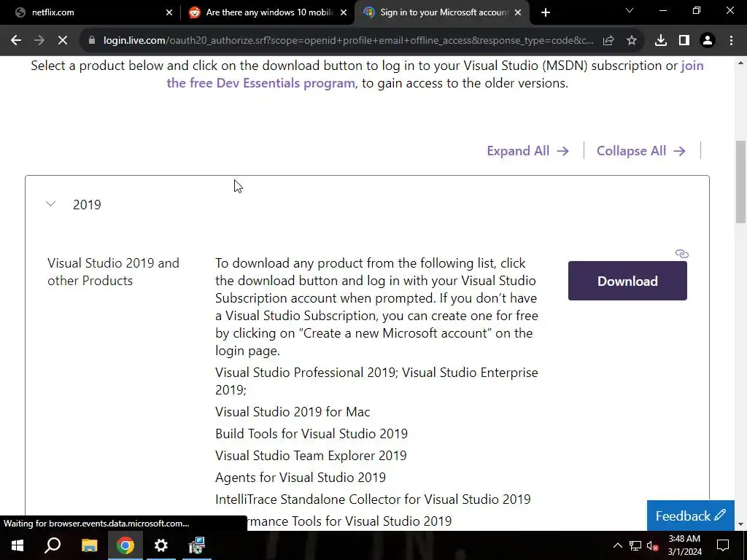Open the Windows Start menu

click(x=18, y=545)
